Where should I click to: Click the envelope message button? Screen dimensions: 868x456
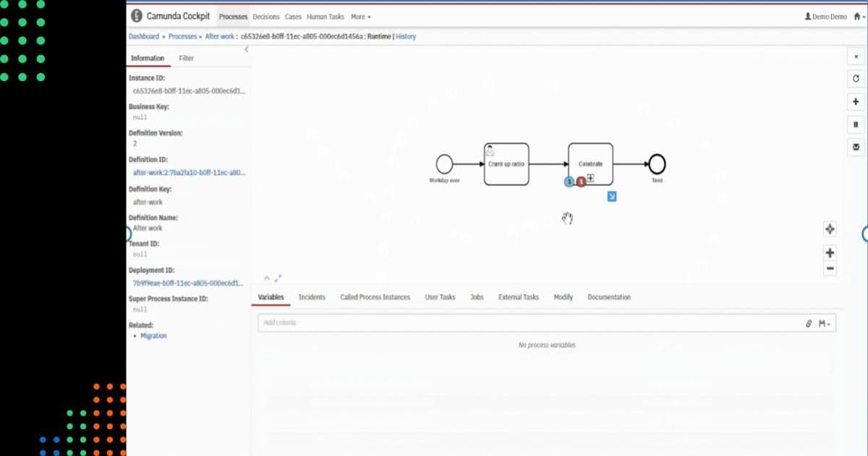[856, 147]
